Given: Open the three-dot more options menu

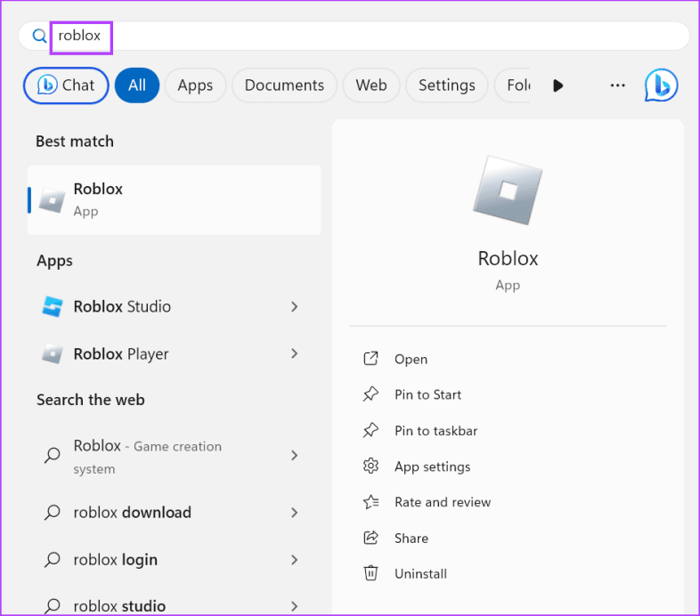Looking at the screenshot, I should tap(617, 85).
